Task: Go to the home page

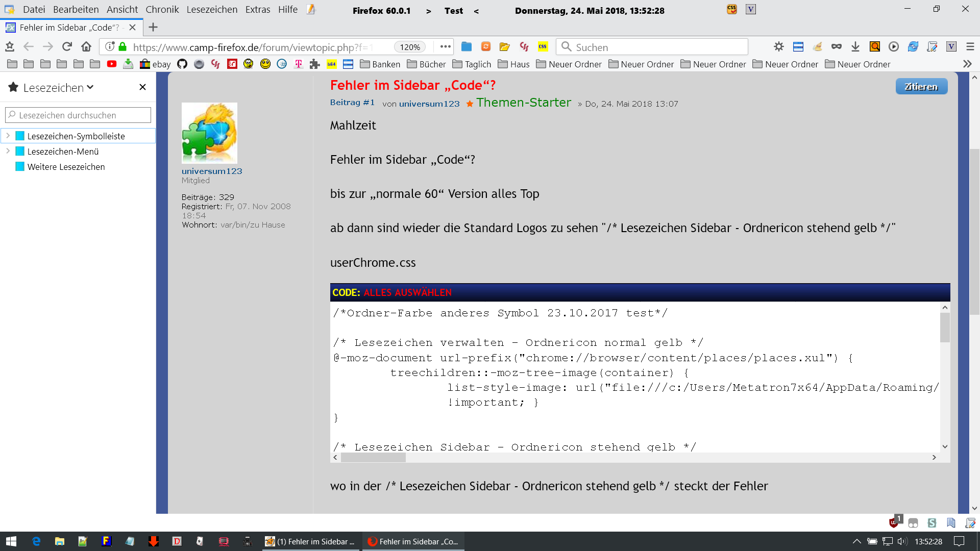Action: coord(86,47)
